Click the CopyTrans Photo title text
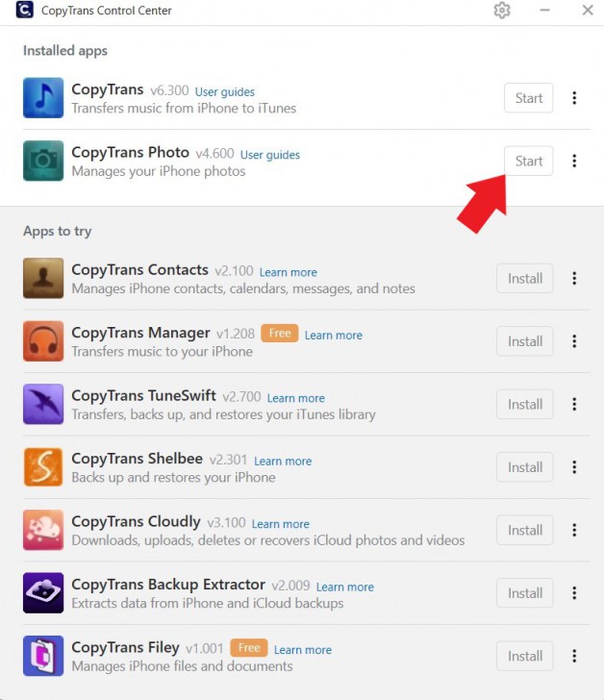Screen dimensions: 604x700 pyautogui.click(x=131, y=152)
